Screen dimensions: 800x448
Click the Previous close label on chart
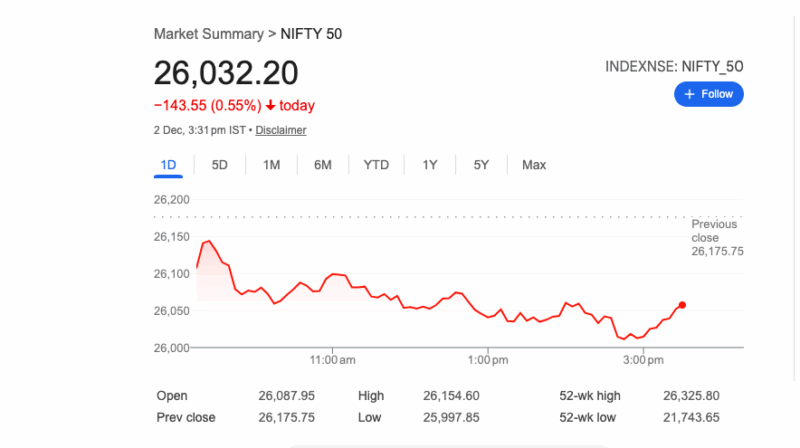[714, 230]
